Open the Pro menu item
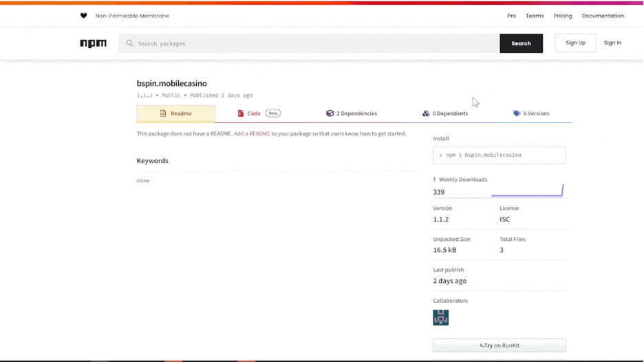 [x=511, y=16]
